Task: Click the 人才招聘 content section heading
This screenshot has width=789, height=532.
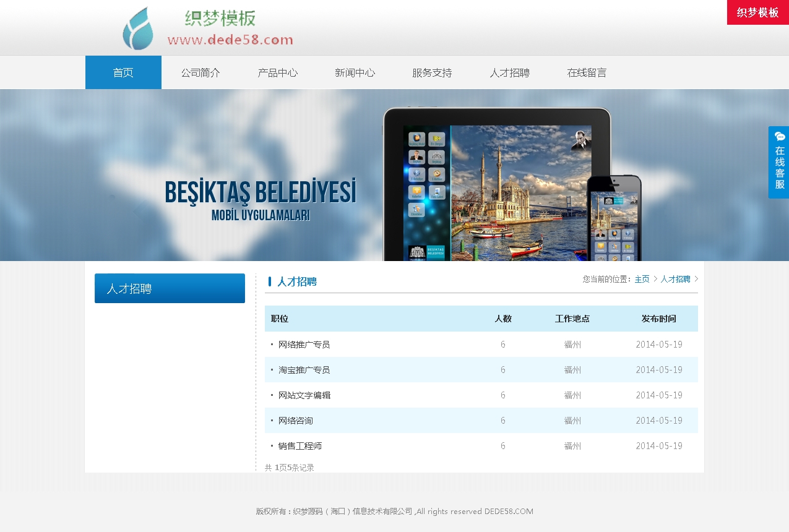Action: click(x=297, y=281)
